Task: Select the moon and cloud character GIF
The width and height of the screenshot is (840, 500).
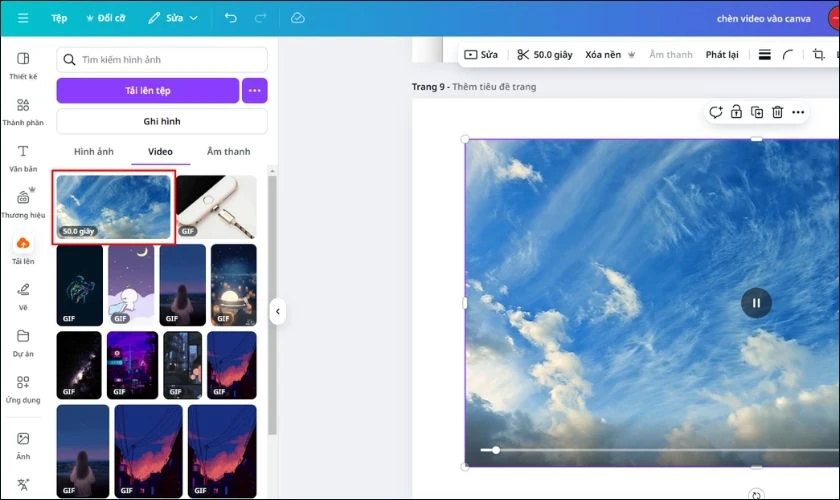Action: (131, 285)
